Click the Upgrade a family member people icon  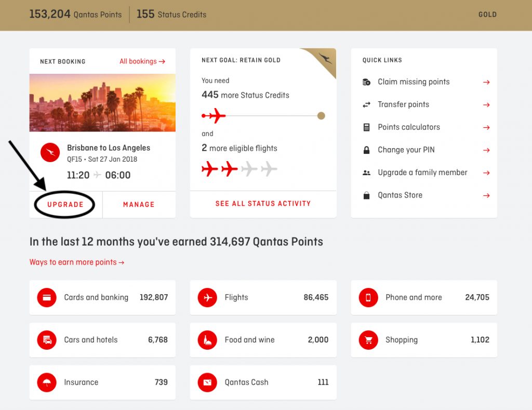(x=366, y=173)
